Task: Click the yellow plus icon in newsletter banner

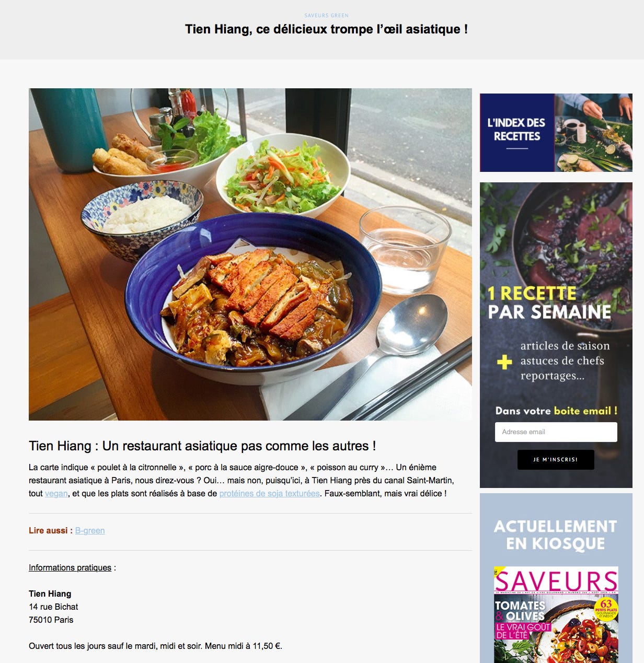Action: pyautogui.click(x=504, y=362)
